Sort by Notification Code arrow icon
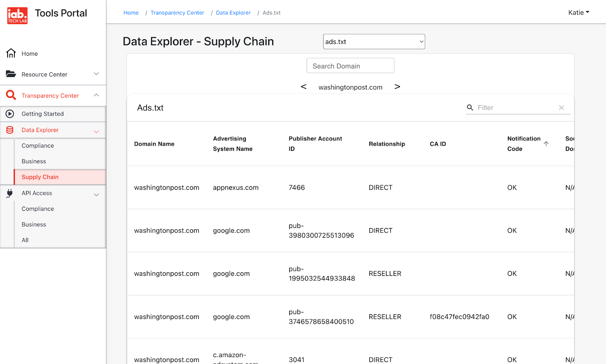 pyautogui.click(x=546, y=144)
